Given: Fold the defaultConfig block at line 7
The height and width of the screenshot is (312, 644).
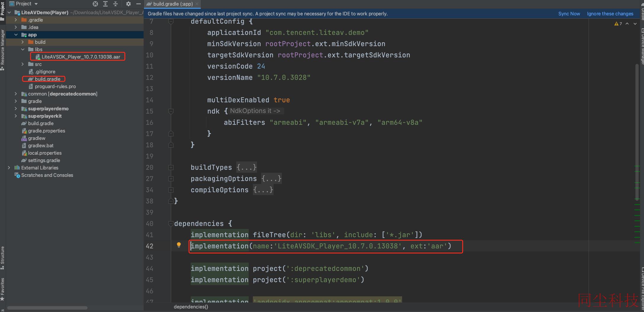Looking at the screenshot, I should point(171,22).
